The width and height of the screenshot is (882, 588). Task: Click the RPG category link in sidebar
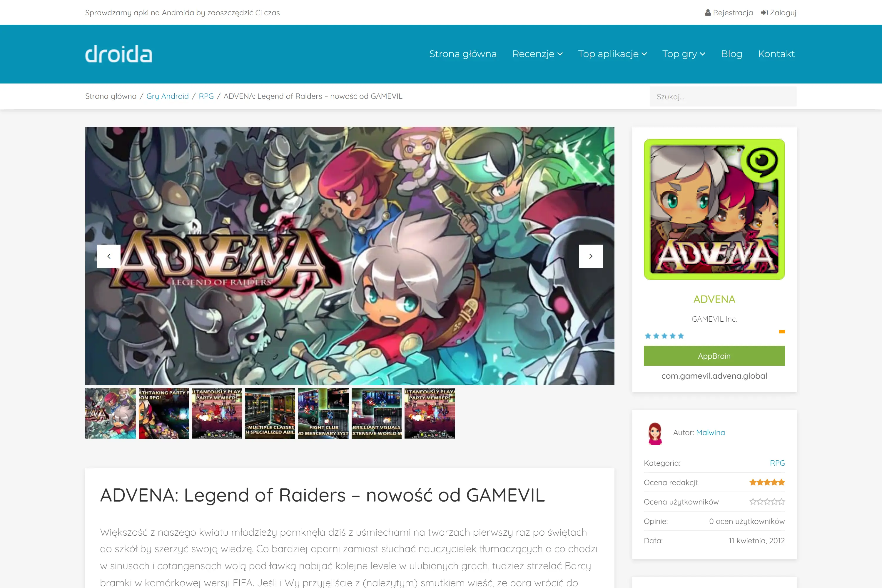pos(777,463)
